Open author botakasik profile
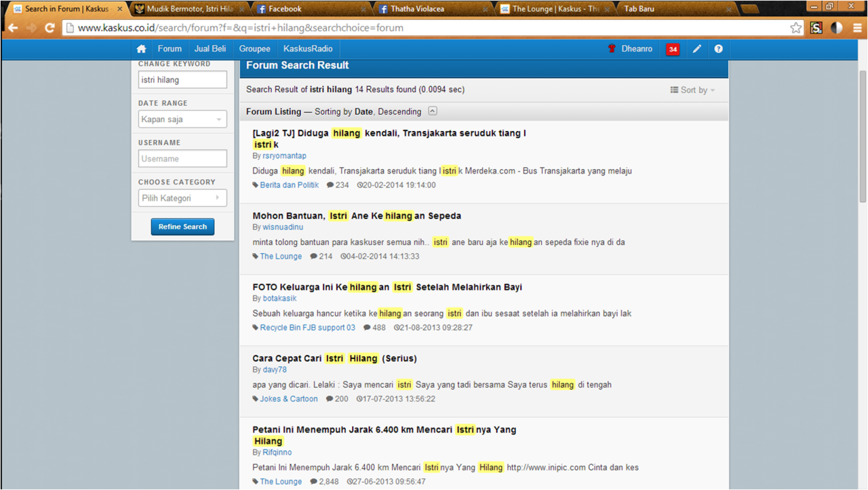The width and height of the screenshot is (868, 490). point(279,299)
